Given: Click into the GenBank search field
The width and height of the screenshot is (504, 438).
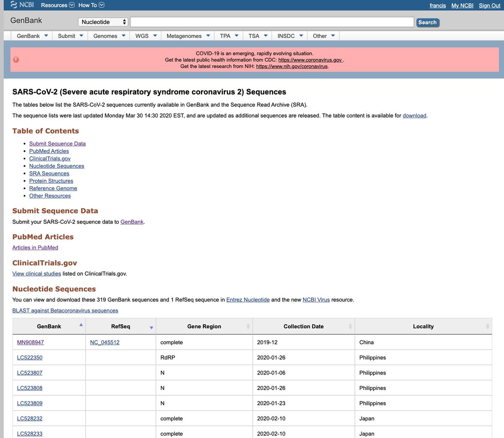Looking at the screenshot, I should (272, 22).
